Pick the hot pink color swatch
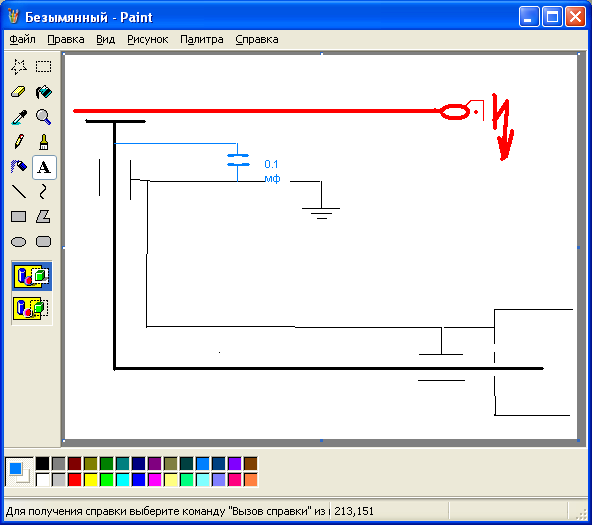592x525 pixels. pyautogui.click(x=234, y=480)
